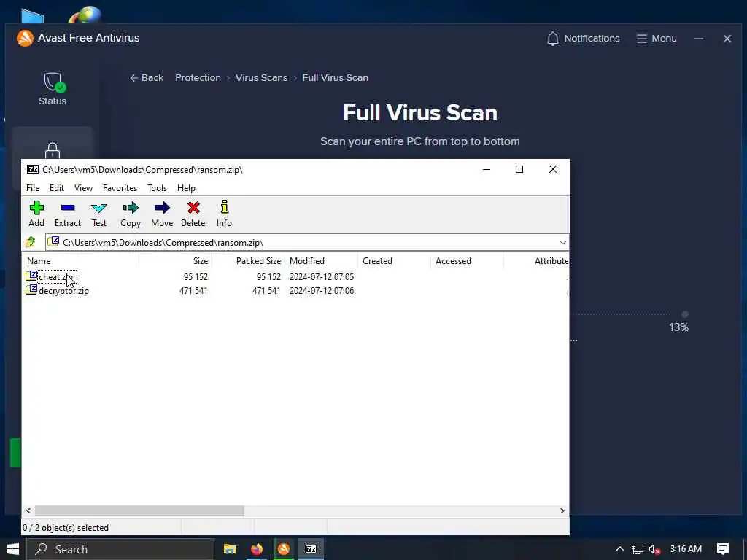The height and width of the screenshot is (560, 747).
Task: Open the Favorites menu in 7-Zip
Action: pos(120,188)
